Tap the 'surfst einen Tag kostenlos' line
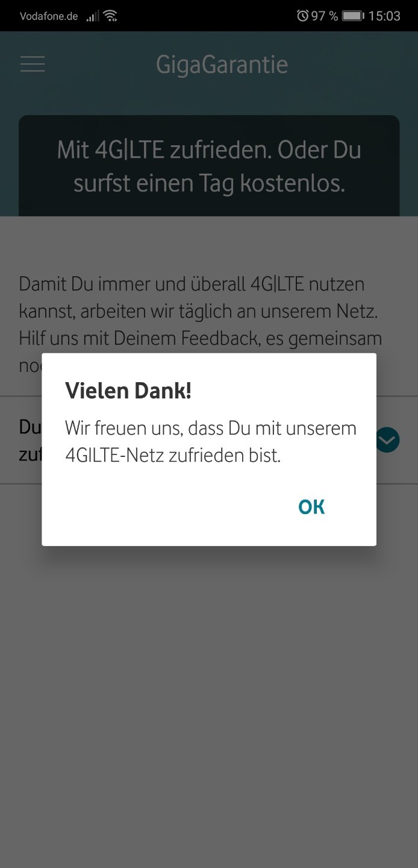Viewport: 418px width, 868px height. coord(209,184)
